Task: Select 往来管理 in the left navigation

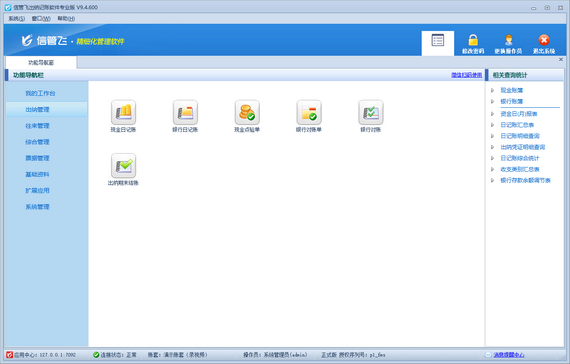Action: (37, 126)
